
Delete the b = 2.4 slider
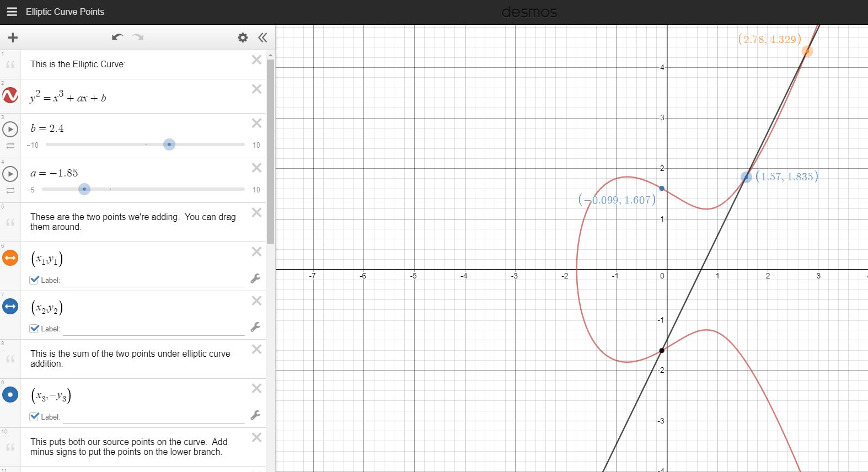[x=256, y=123]
